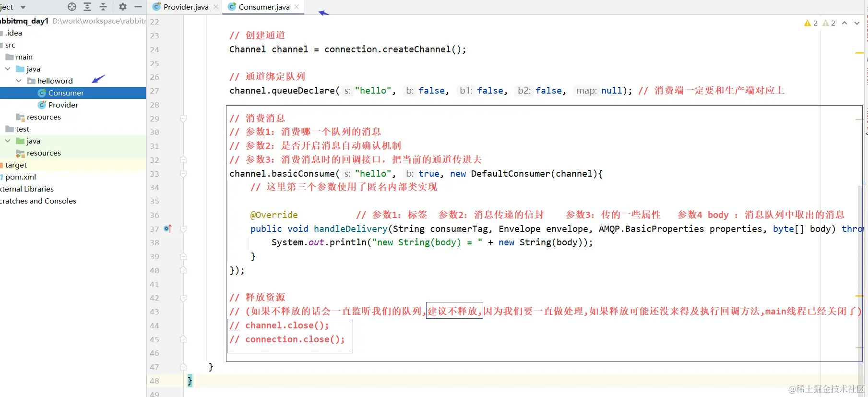868x397 pixels.
Task: Select the test folder
Action: click(x=22, y=129)
